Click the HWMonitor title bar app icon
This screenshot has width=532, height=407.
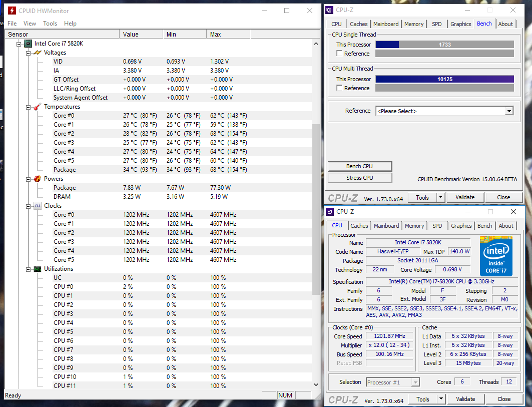[x=12, y=11]
